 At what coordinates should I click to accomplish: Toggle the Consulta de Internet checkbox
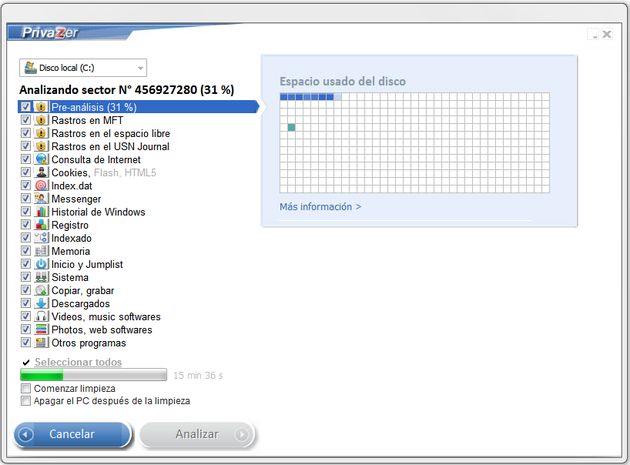click(26, 159)
